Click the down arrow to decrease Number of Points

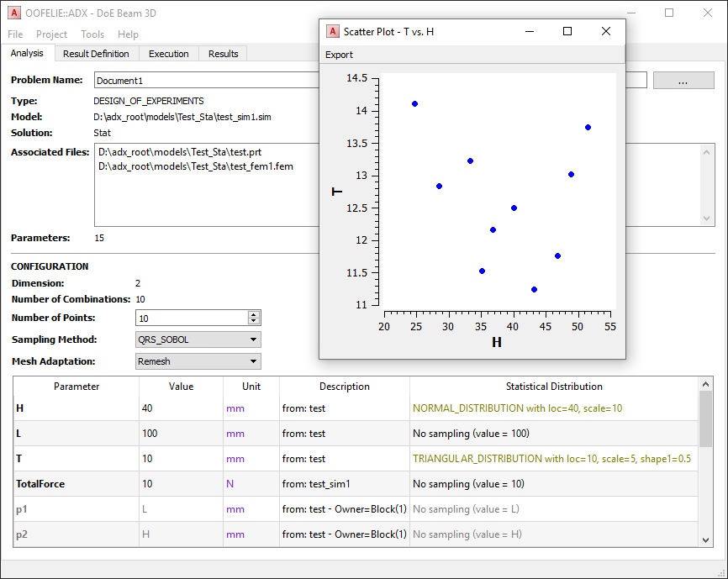coord(253,321)
